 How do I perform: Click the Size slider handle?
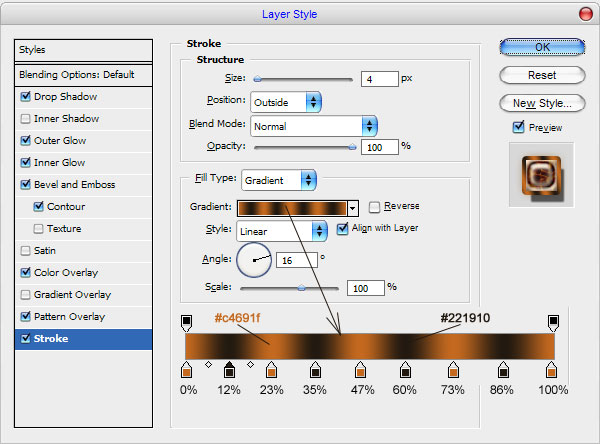[258, 79]
